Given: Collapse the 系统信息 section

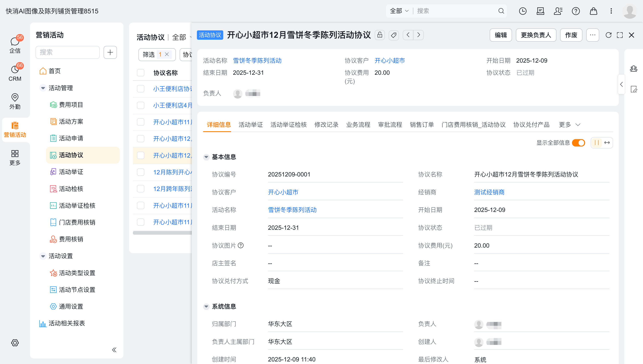Looking at the screenshot, I should click(206, 306).
